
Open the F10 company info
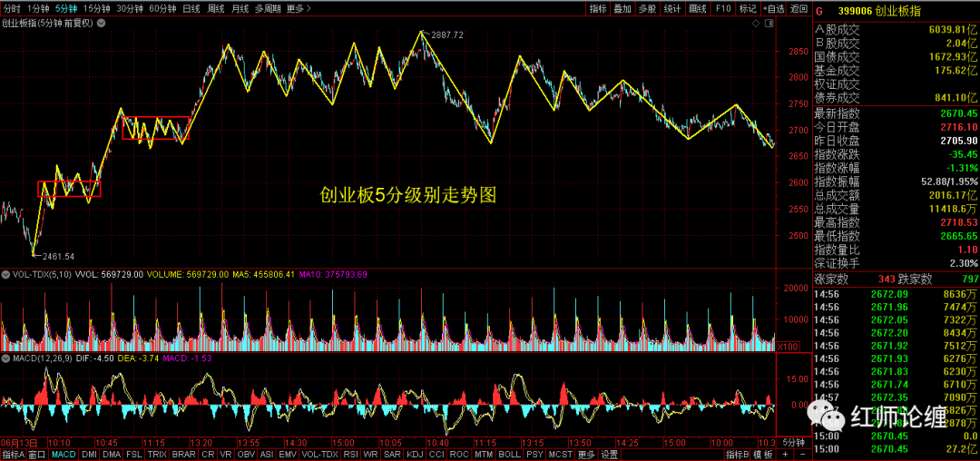coord(722,8)
